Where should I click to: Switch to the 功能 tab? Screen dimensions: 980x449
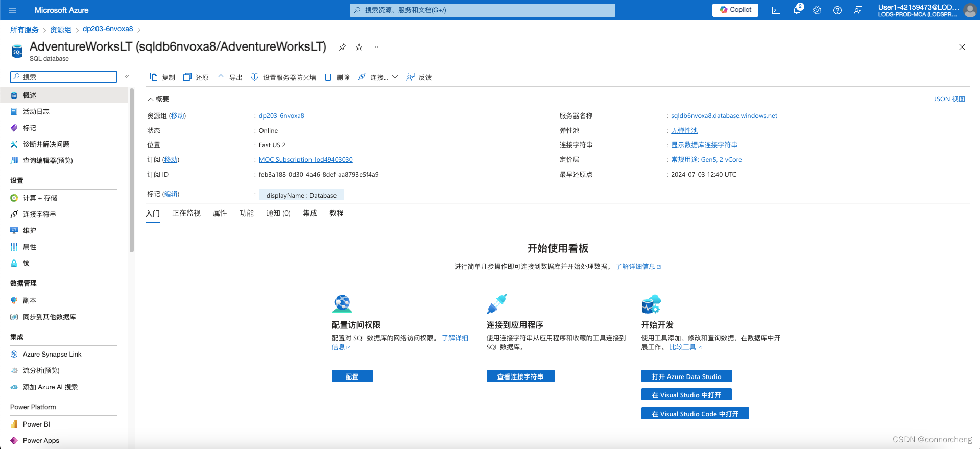coord(247,214)
